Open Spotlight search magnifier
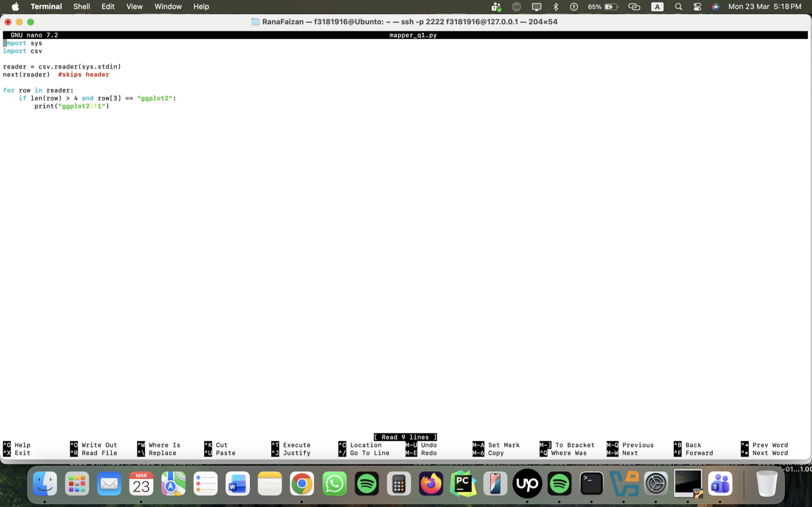 click(x=678, y=7)
